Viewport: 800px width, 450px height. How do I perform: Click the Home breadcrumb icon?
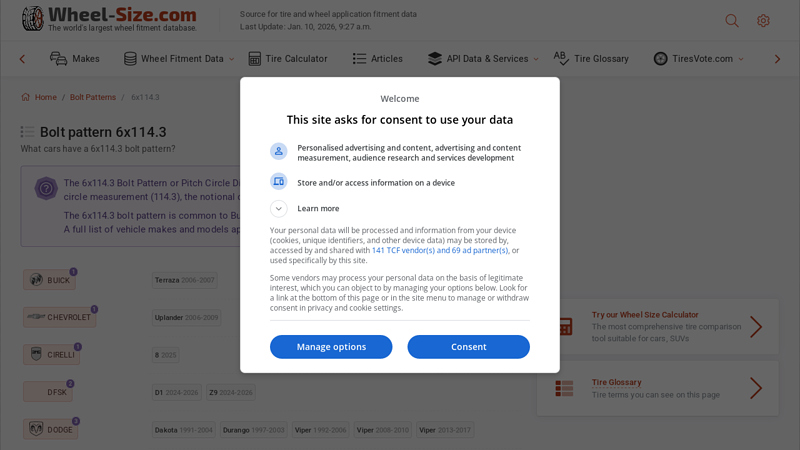coord(26,98)
